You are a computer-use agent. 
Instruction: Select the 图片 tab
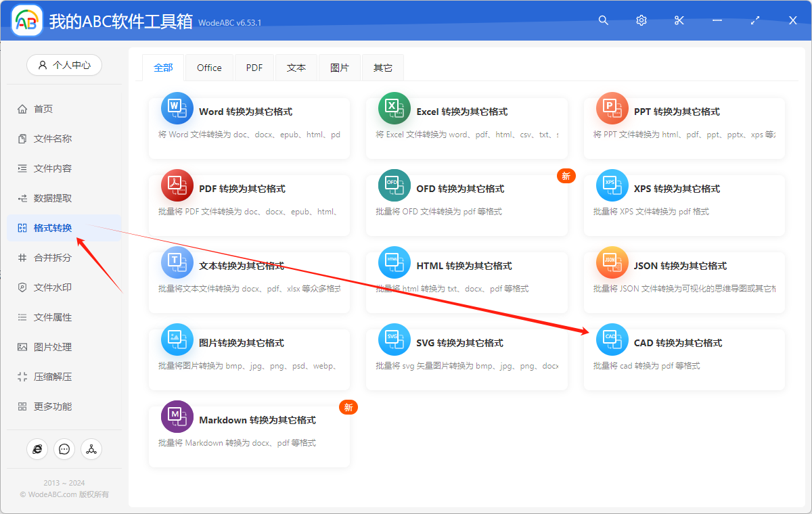(x=340, y=68)
